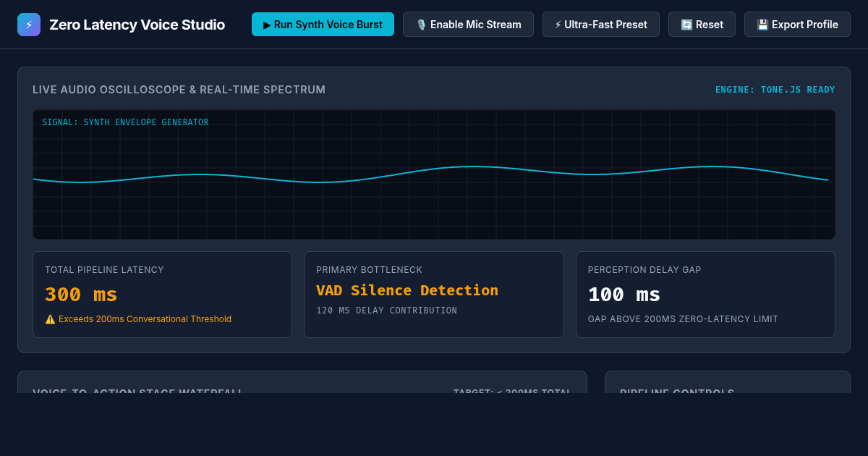The height and width of the screenshot is (456, 868).
Task: Run Synth Voice Burst
Action: point(323,25)
